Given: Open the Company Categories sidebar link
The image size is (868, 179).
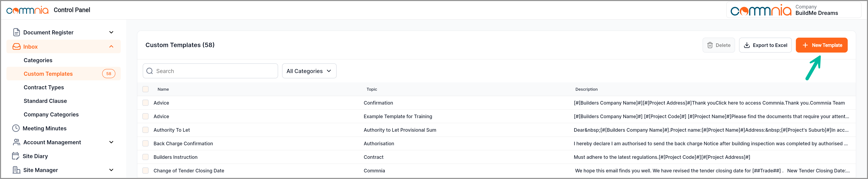Looking at the screenshot, I should pos(51,114).
